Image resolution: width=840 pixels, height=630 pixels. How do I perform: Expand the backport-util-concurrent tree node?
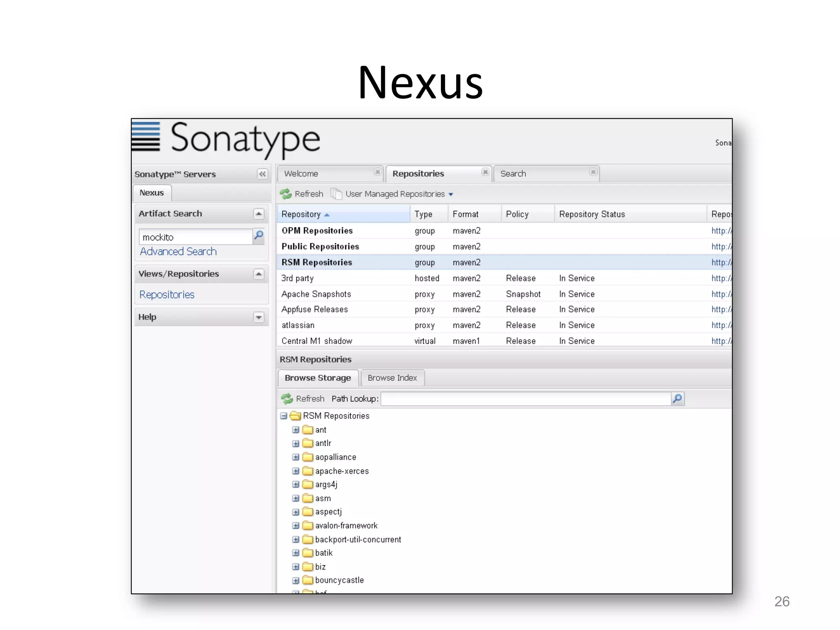point(296,539)
